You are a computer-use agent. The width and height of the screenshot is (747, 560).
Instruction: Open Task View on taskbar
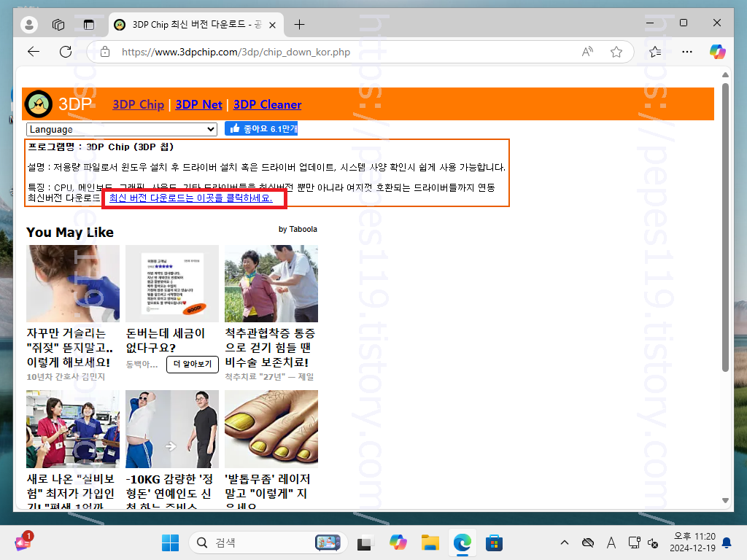click(x=365, y=542)
